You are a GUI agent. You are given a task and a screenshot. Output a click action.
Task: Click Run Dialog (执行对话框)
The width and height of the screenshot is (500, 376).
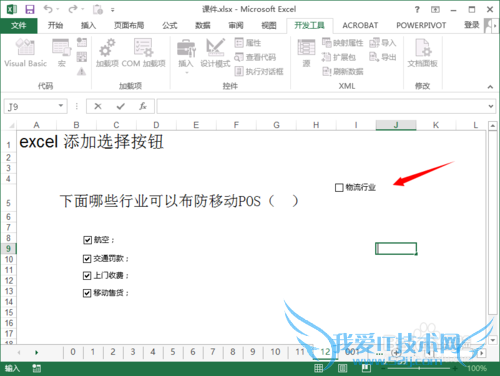259,71
